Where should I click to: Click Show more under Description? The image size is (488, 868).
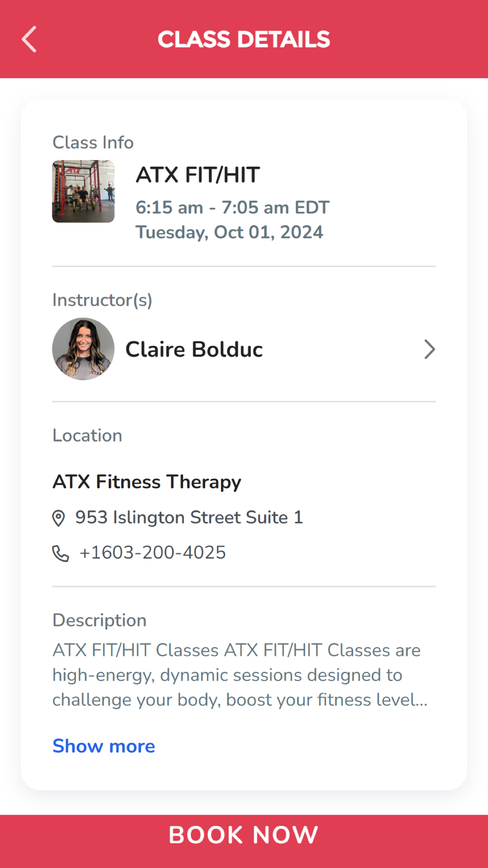[x=103, y=746]
